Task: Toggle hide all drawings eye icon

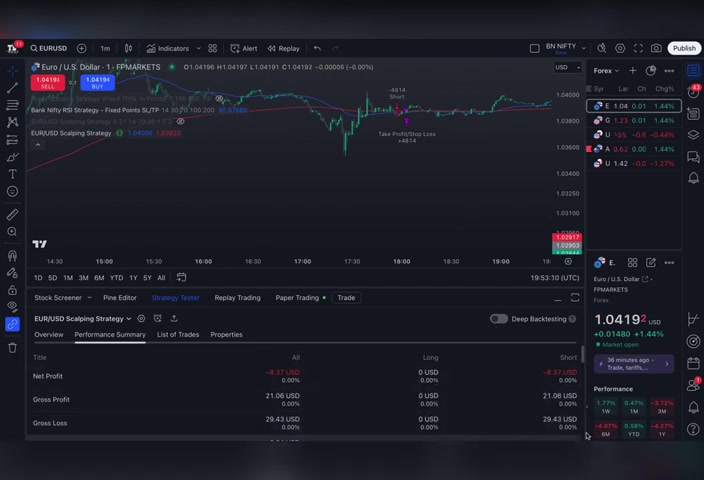Action: (x=12, y=307)
